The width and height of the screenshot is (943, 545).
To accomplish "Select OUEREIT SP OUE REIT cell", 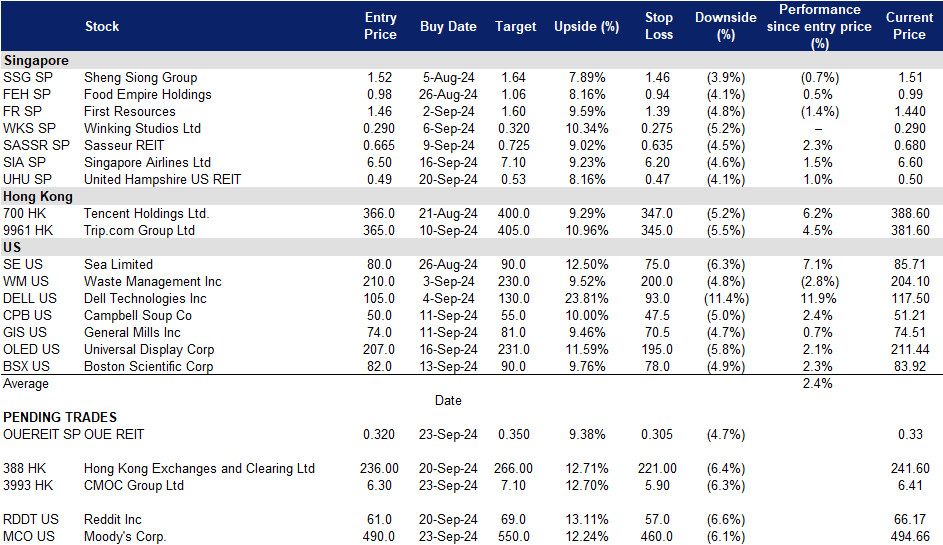I will [x=73, y=434].
